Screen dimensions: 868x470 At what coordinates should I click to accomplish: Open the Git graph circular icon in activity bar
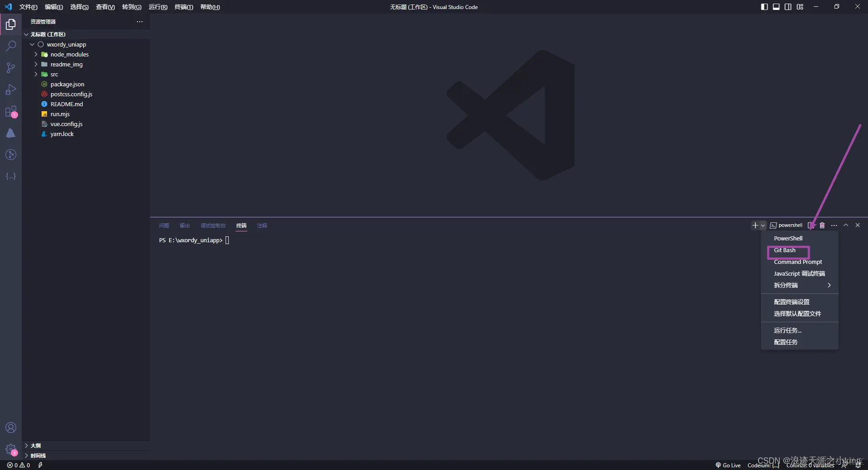pyautogui.click(x=11, y=155)
